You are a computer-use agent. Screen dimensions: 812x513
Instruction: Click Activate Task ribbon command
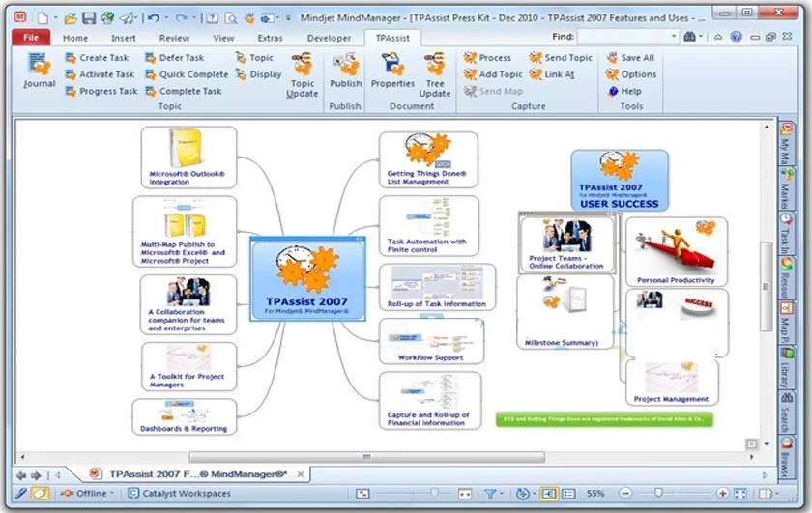(x=100, y=74)
